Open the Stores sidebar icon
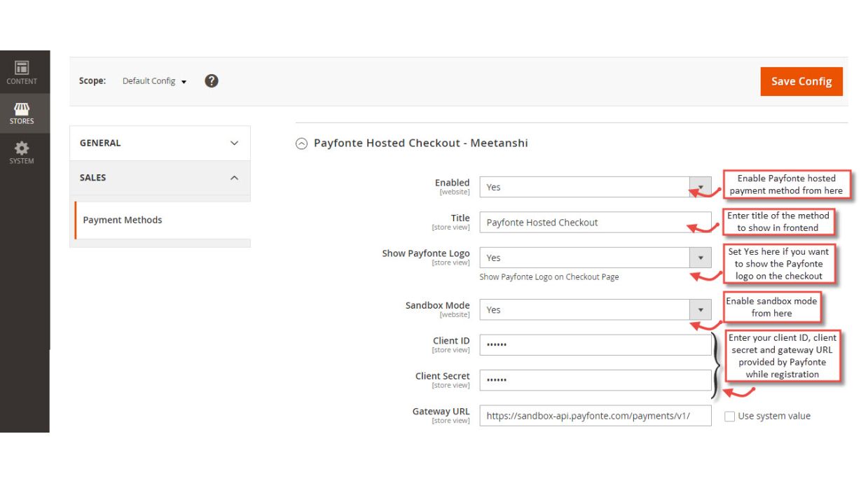Screen dimensions: 868x483 22,113
